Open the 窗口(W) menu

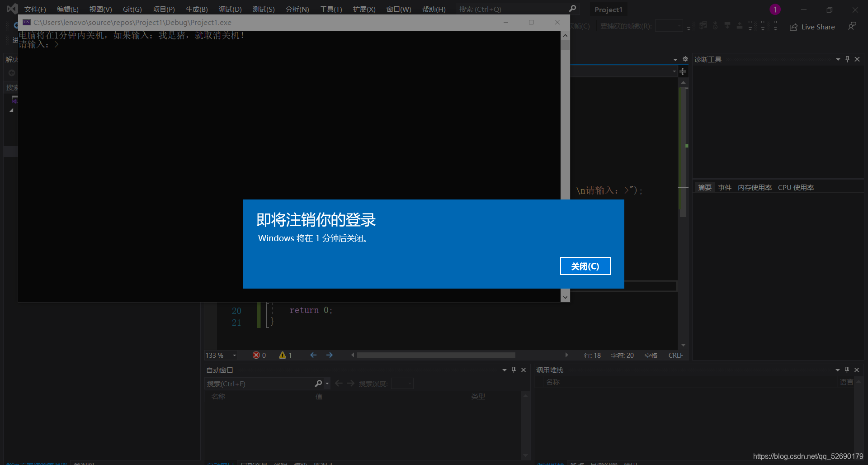pos(399,9)
